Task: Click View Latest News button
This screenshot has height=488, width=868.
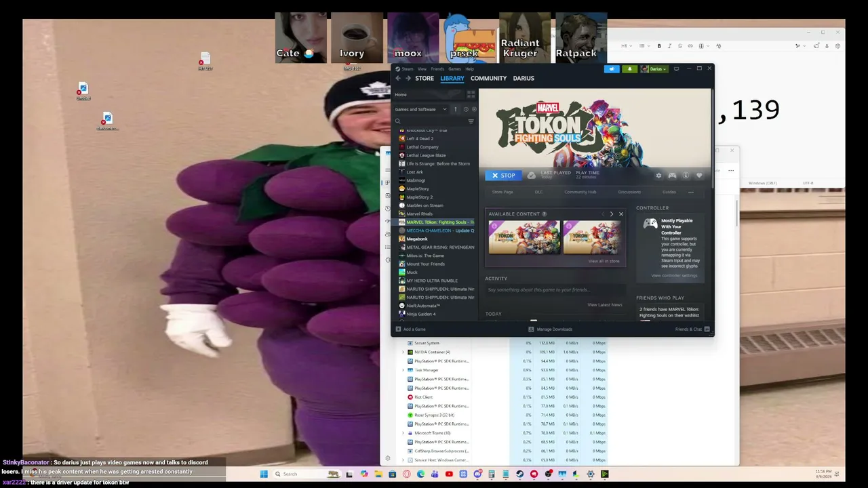Action: (604, 304)
